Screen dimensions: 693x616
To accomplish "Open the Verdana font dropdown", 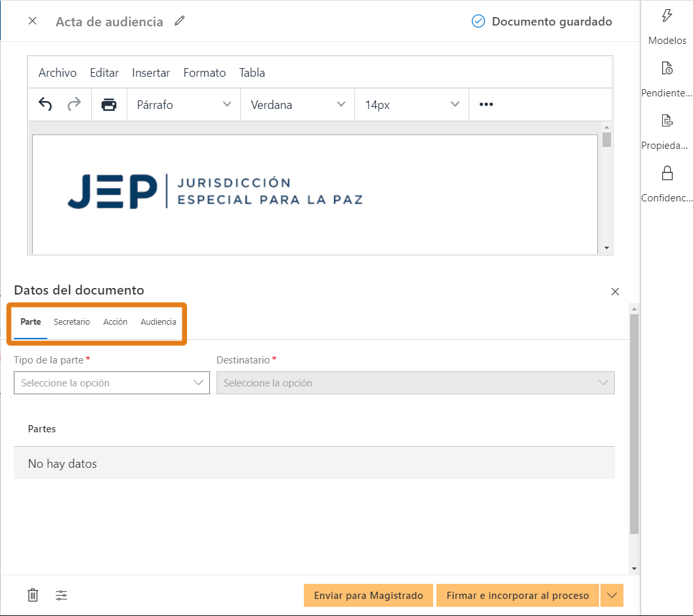I will point(297,105).
